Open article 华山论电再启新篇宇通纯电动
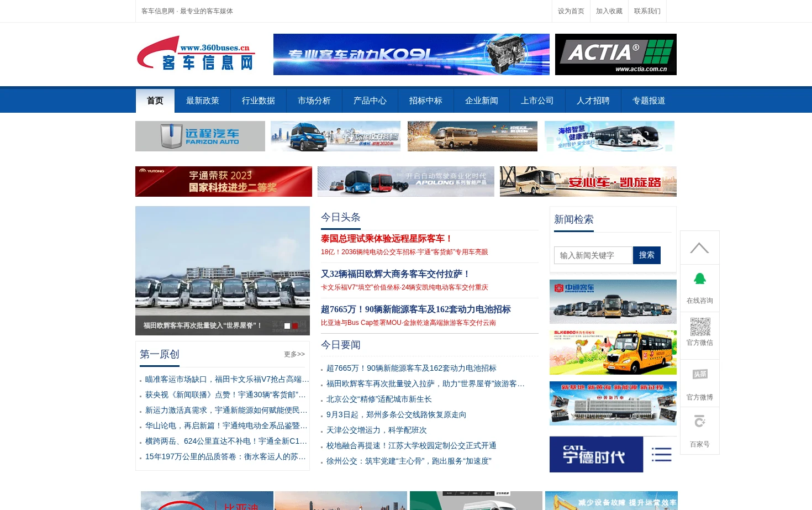812x510 pixels. click(x=226, y=425)
